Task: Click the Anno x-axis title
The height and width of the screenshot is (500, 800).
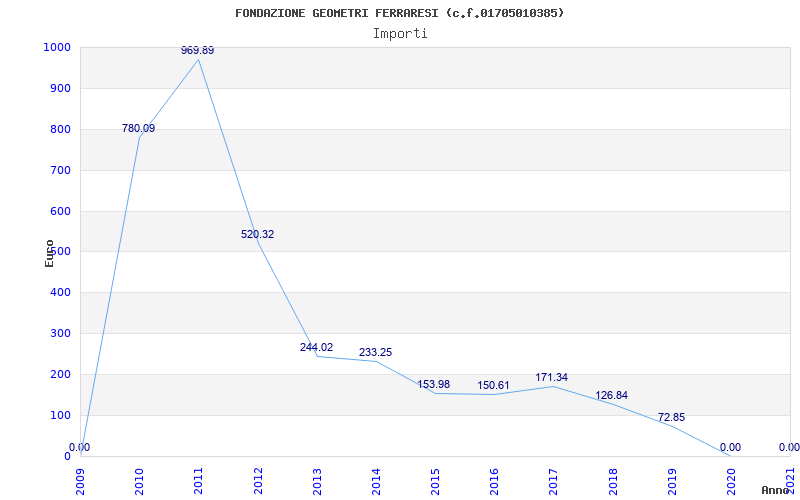Action: 776,490
